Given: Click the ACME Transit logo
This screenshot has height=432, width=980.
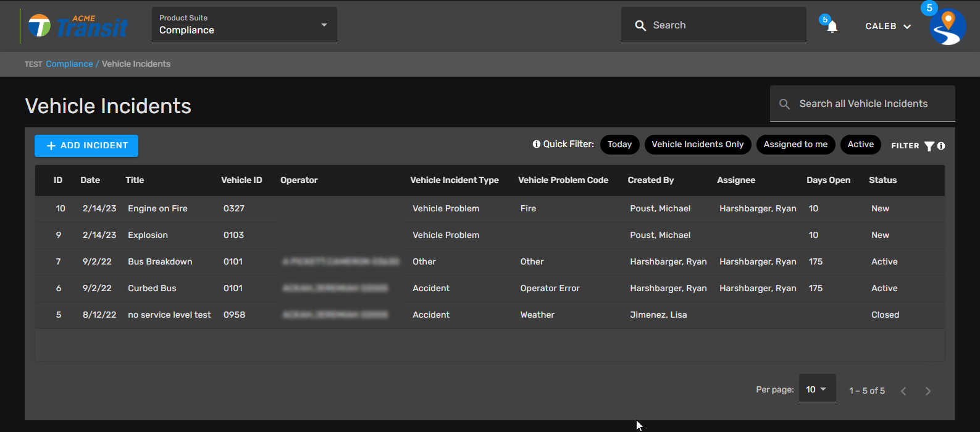Looking at the screenshot, I should [x=78, y=26].
